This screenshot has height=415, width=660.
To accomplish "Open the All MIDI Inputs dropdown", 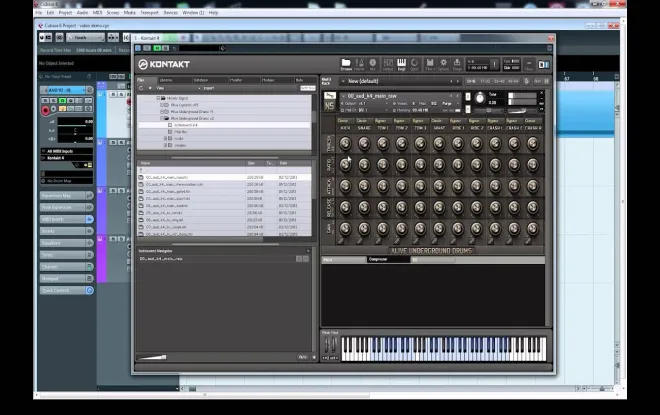I will tap(67, 151).
